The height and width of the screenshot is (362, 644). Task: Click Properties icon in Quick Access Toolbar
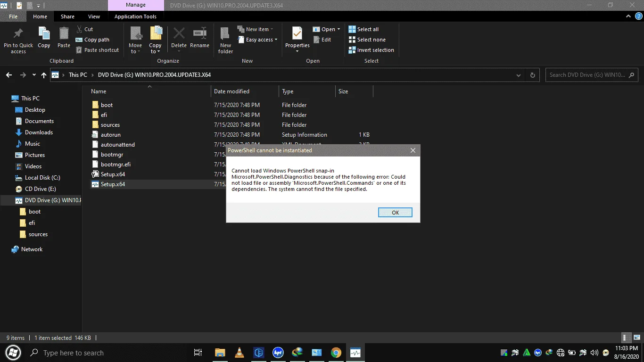pos(18,6)
